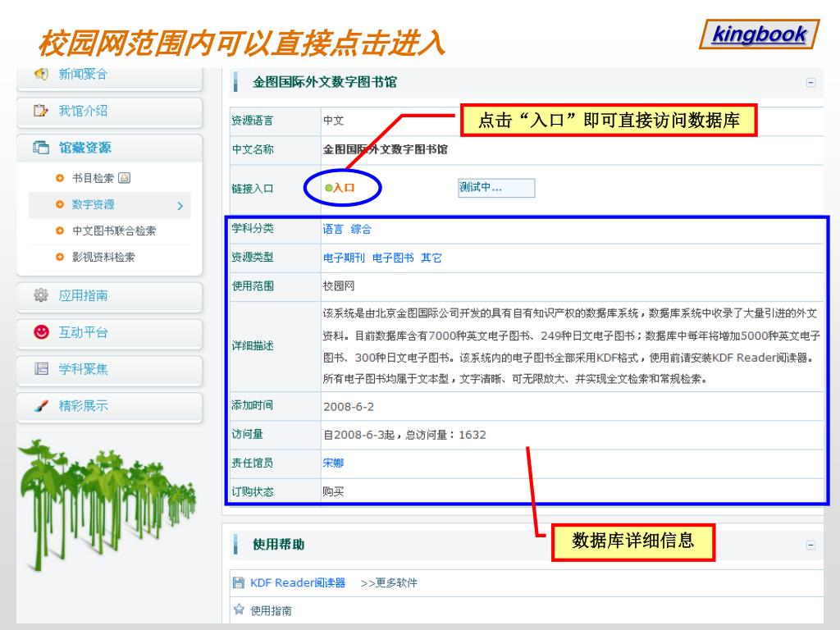
Task: Open 书目检索 under 馆藏资源
Action: [94, 178]
